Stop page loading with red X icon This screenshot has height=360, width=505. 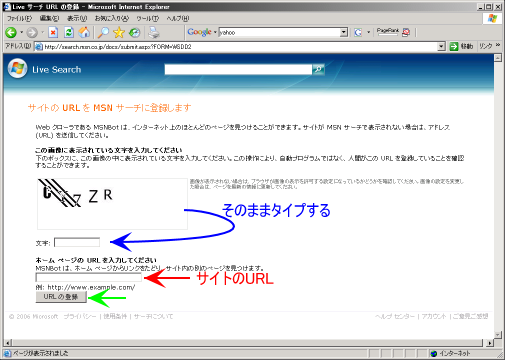coord(53,32)
